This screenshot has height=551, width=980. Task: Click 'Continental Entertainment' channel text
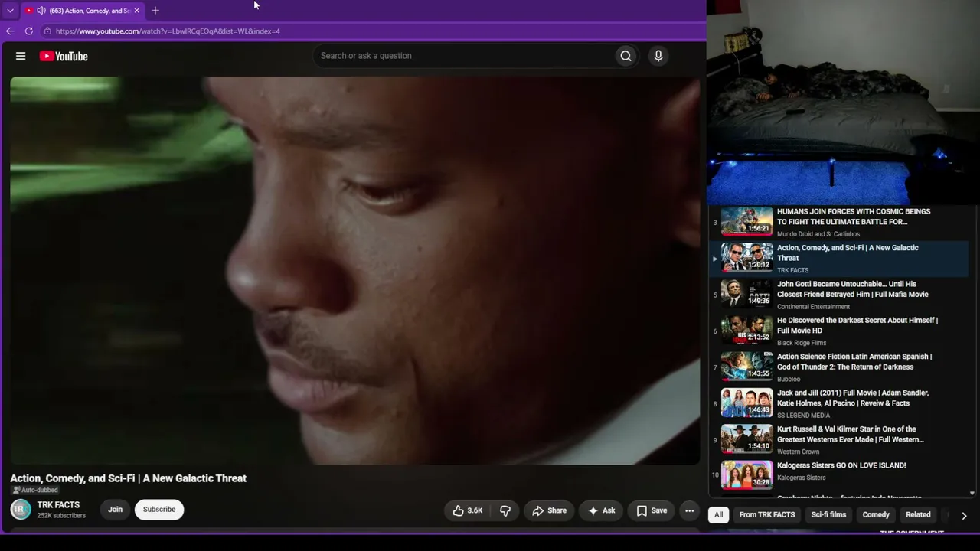(813, 307)
